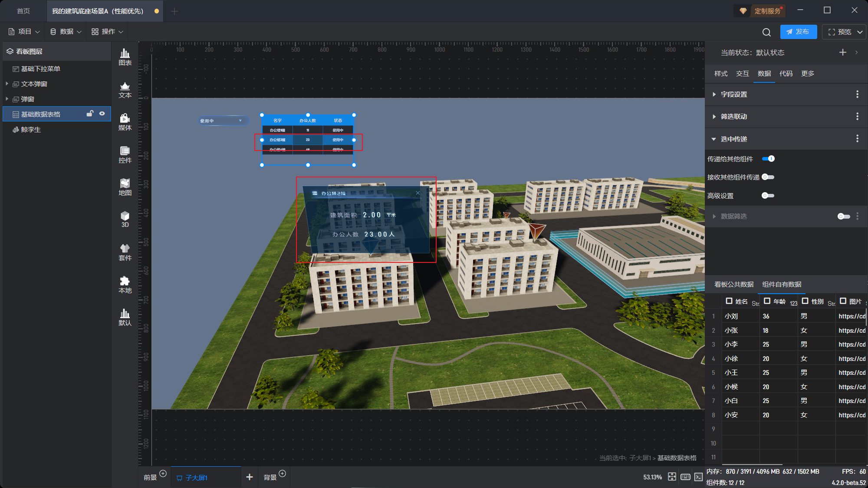
Task: Select the 媒体 media component icon
Action: [125, 122]
